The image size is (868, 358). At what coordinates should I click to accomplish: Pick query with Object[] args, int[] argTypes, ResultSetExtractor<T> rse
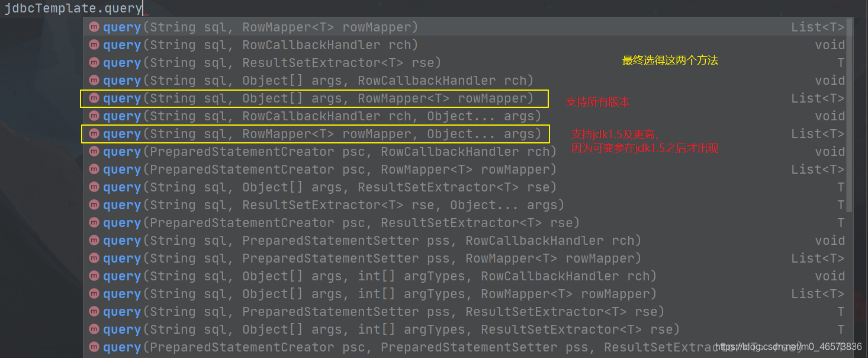[464, 330]
